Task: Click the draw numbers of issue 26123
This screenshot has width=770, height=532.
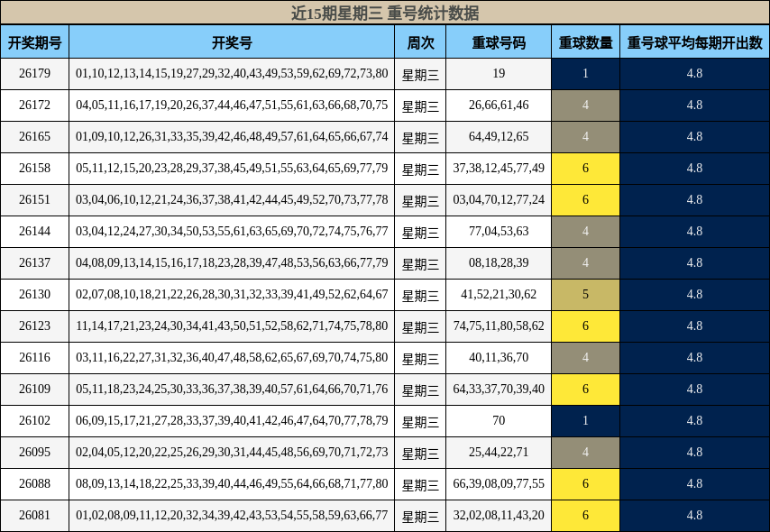Action: click(x=232, y=326)
